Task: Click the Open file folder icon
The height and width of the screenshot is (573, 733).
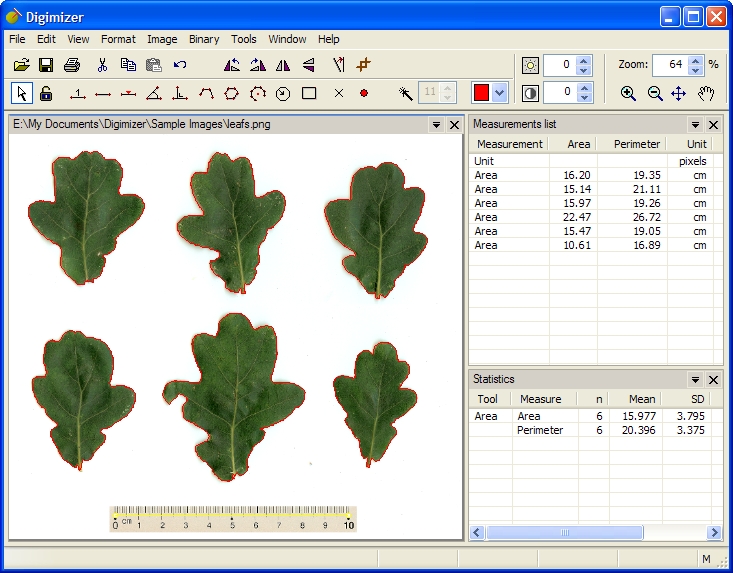Action: [x=22, y=65]
